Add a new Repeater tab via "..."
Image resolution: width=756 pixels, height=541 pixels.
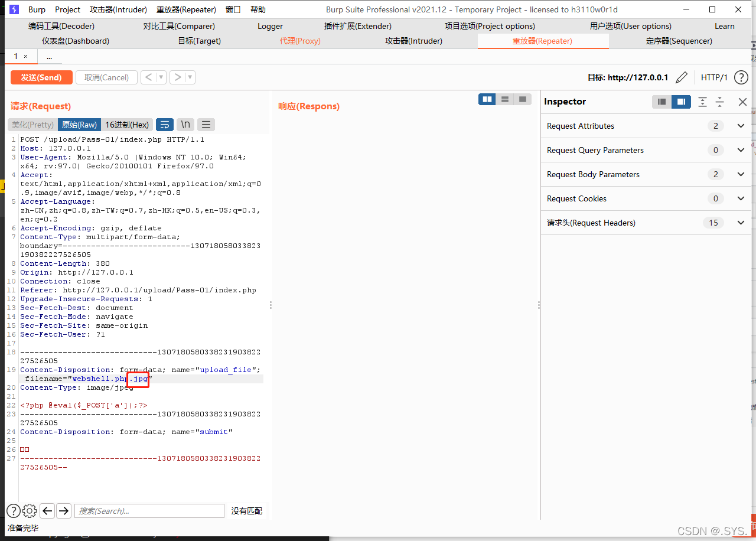click(49, 57)
